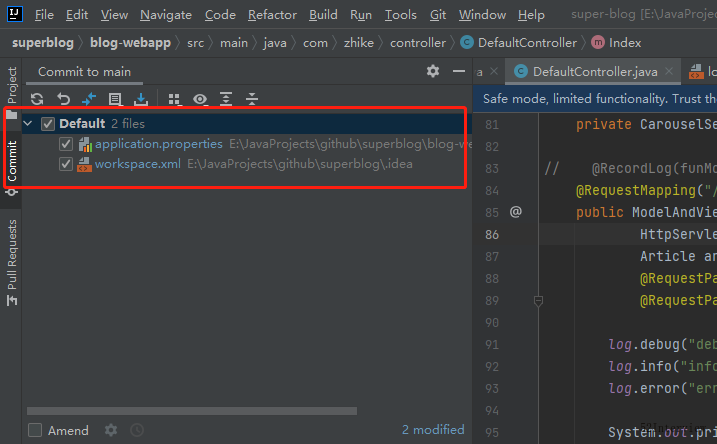
Task: Open the Refactor menu
Action: pos(272,15)
